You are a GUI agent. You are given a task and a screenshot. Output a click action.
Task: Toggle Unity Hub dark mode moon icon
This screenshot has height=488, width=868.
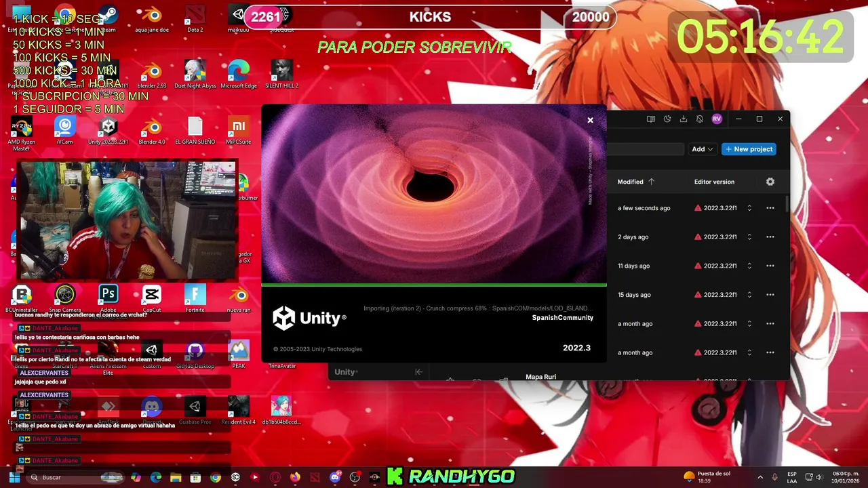(667, 119)
